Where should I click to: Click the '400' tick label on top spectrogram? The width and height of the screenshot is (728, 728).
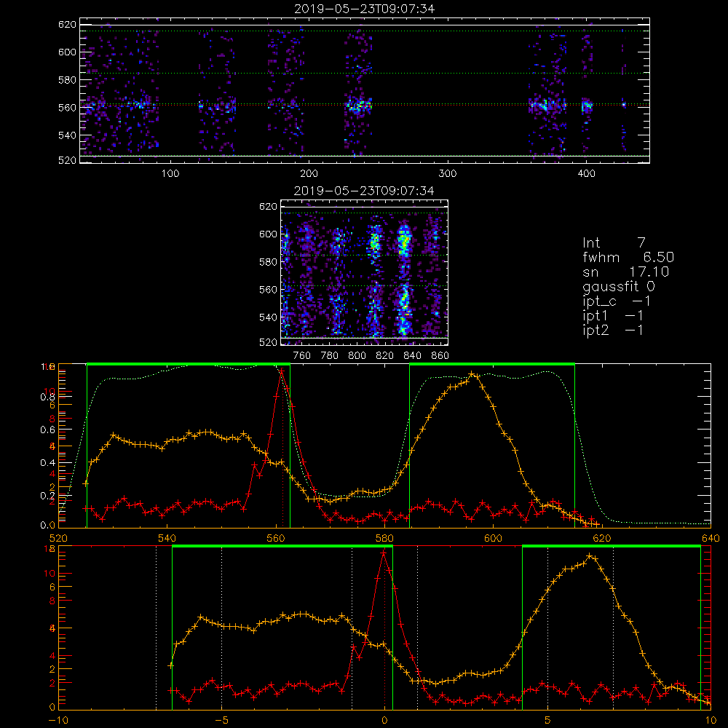(586, 174)
